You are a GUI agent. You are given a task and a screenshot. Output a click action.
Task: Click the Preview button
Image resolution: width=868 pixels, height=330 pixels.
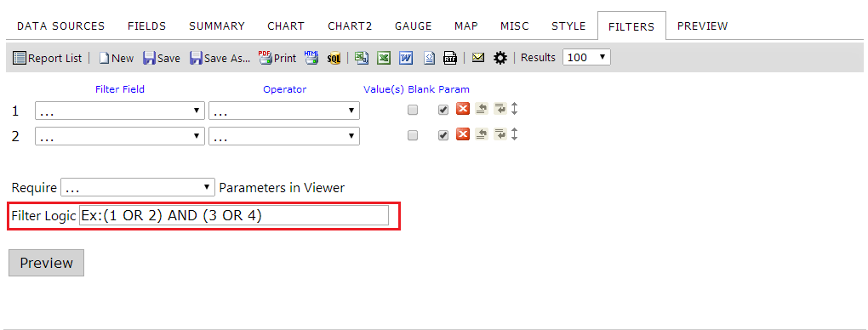coord(47,263)
